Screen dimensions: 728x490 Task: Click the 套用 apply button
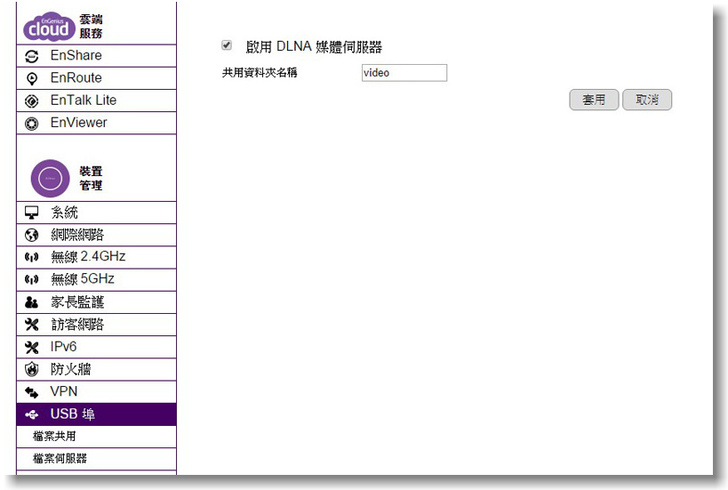(594, 100)
